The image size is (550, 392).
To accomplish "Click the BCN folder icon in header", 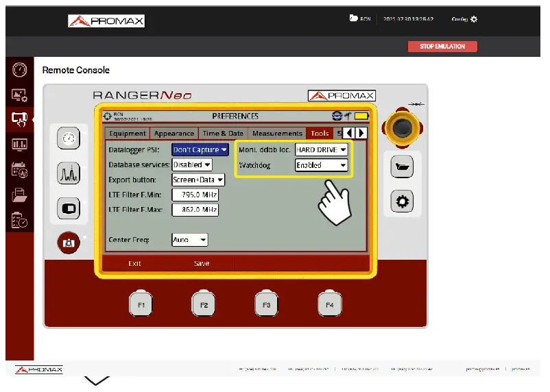I will click(354, 18).
